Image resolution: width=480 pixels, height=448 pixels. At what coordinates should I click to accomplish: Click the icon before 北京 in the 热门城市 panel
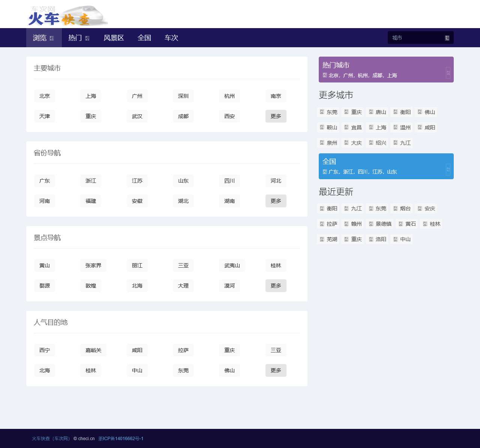[324, 75]
